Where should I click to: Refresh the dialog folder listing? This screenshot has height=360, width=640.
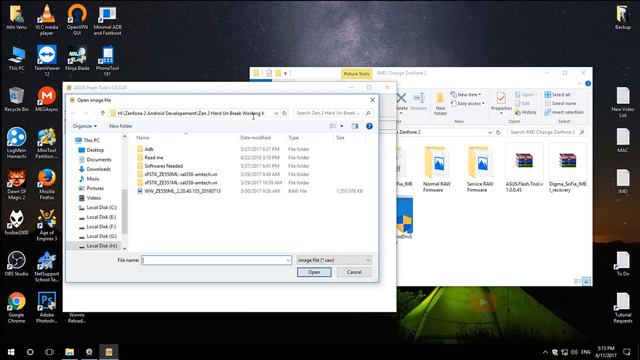coord(284,113)
